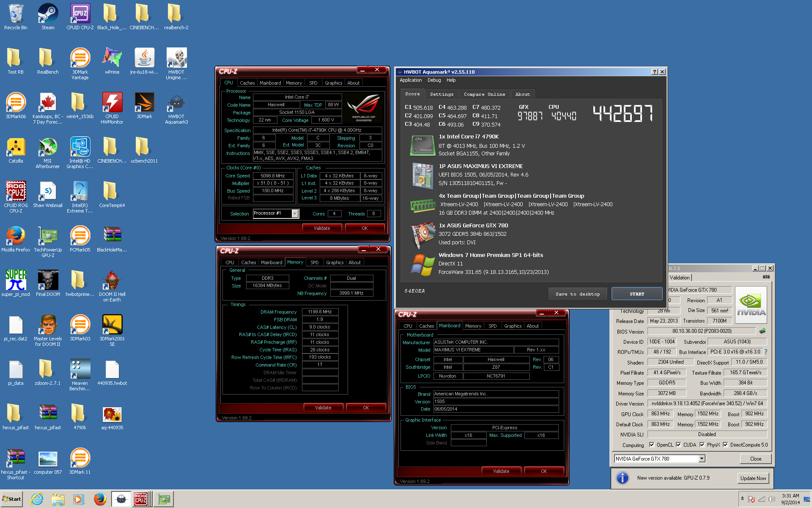Click the Aquamark3 total score 442697
The height and width of the screenshot is (508, 812).
point(623,113)
